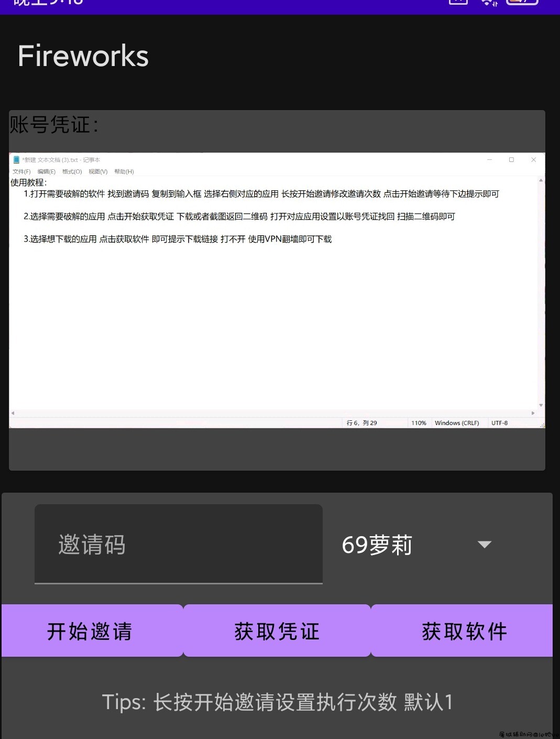This screenshot has height=739, width=560.
Task: Click the 110% zoom status entry
Action: [419, 423]
